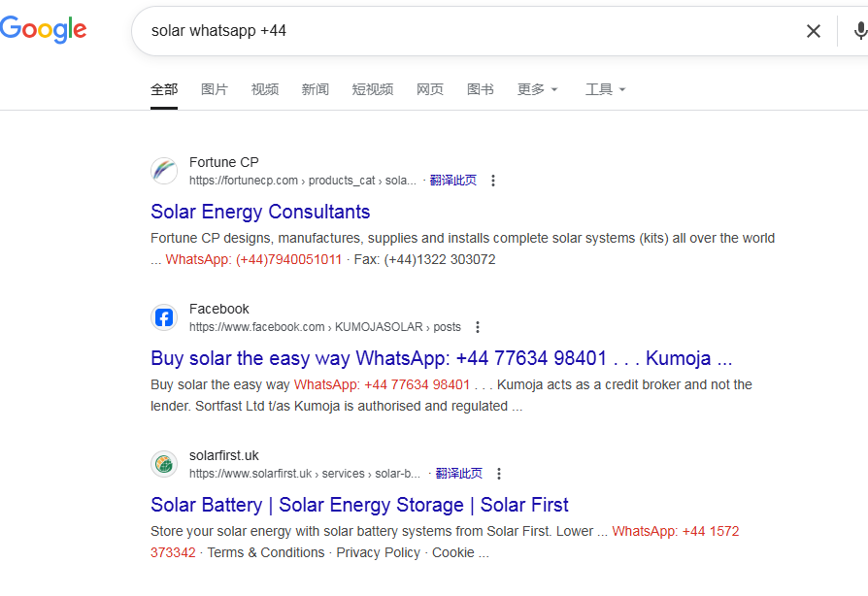
Task: Click the Fortune CP site name
Action: [223, 162]
